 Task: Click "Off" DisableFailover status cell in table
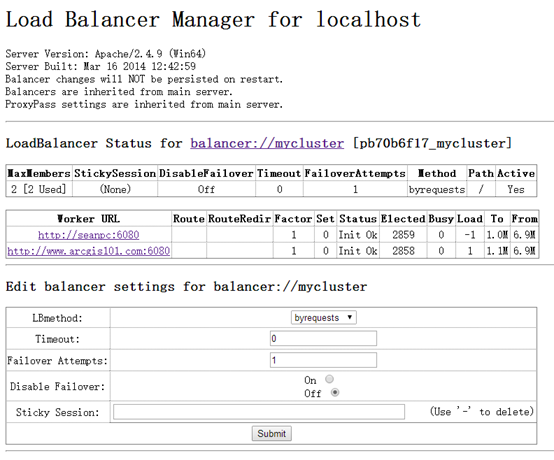206,189
